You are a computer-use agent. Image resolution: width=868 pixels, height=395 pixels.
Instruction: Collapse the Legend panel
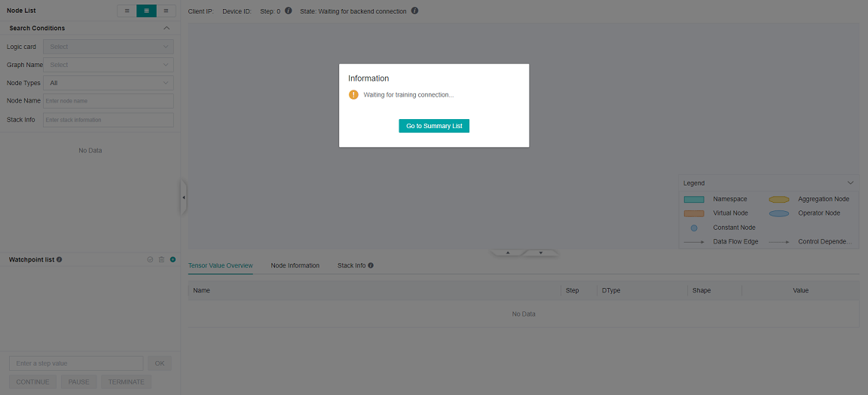tap(851, 182)
